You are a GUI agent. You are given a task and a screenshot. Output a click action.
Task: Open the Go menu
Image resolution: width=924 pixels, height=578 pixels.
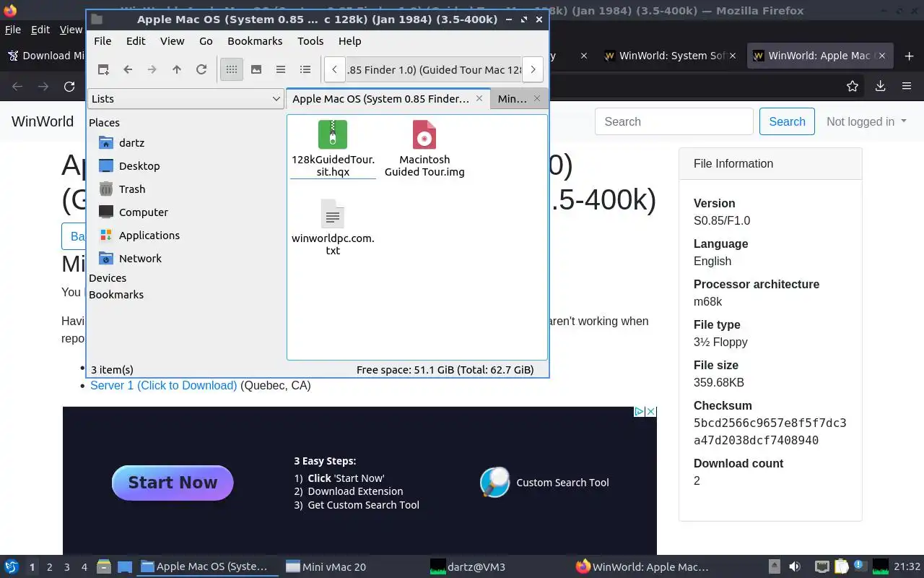[x=206, y=41]
